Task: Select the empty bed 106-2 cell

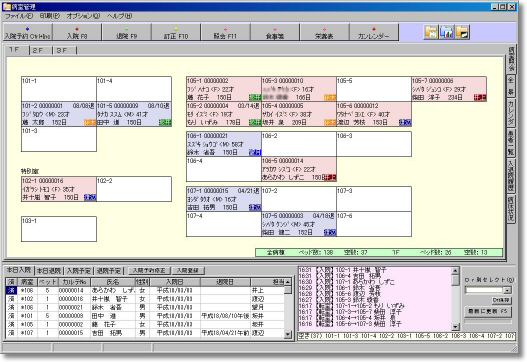Action: click(x=299, y=144)
